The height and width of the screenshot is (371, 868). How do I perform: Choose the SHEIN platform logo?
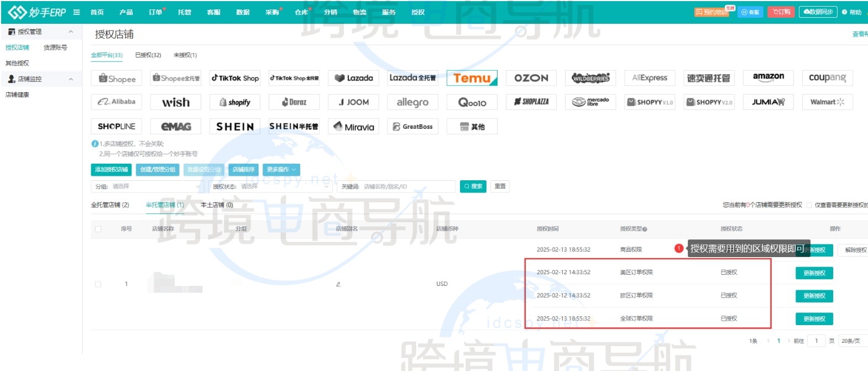tap(235, 127)
